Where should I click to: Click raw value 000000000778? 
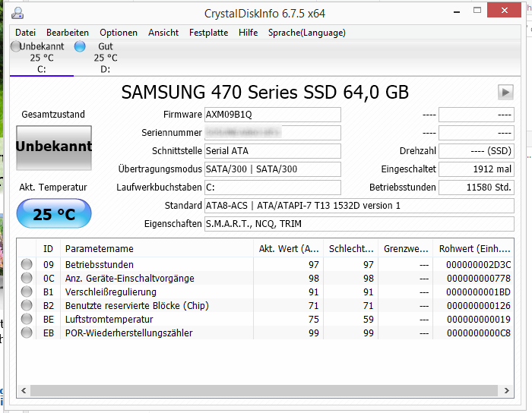(478, 278)
